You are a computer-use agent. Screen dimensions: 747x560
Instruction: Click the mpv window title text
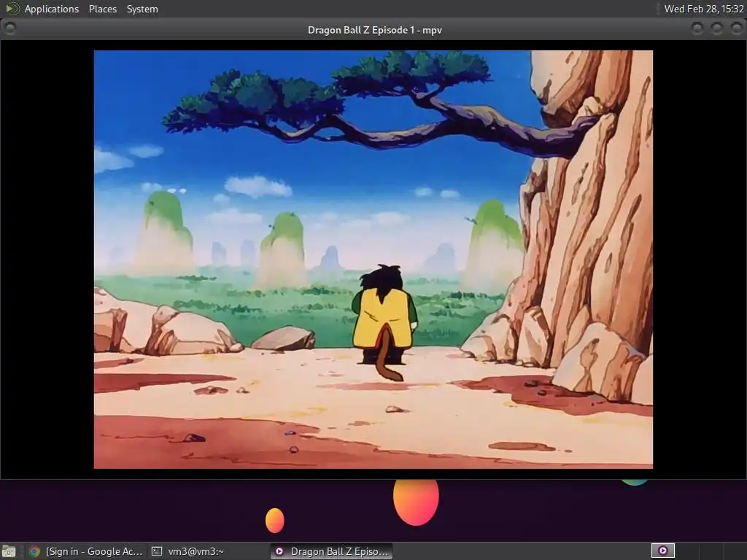click(374, 30)
